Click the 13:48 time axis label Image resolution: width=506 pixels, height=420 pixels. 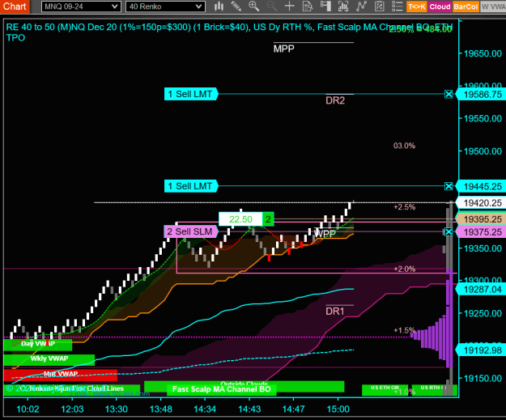tap(161, 409)
